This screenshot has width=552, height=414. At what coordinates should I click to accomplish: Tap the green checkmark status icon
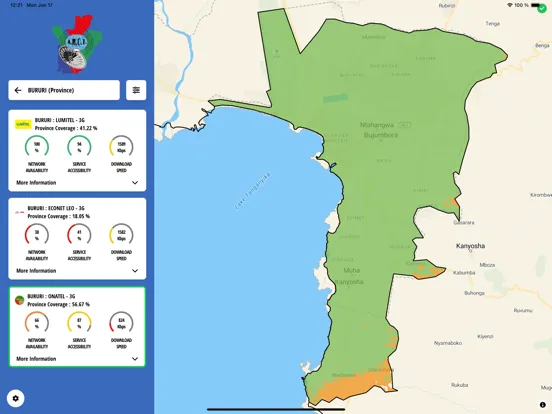[541, 9]
